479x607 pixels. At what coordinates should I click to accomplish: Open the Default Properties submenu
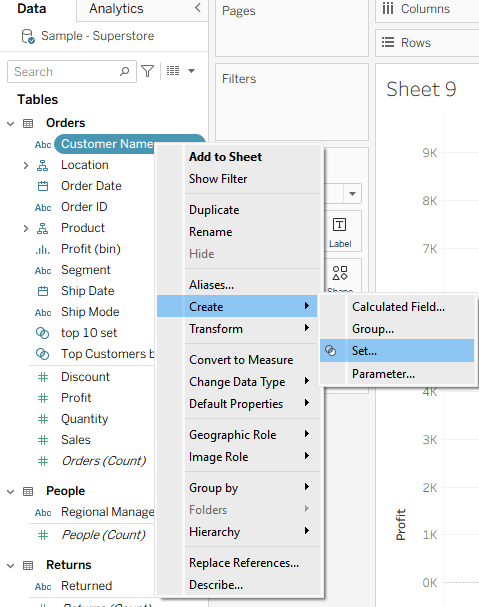pos(237,404)
